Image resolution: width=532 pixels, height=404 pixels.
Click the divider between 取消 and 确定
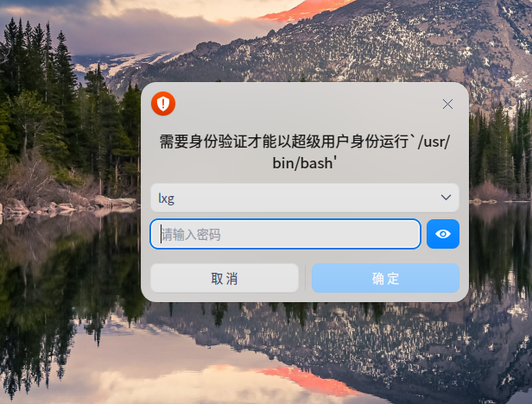tap(305, 278)
